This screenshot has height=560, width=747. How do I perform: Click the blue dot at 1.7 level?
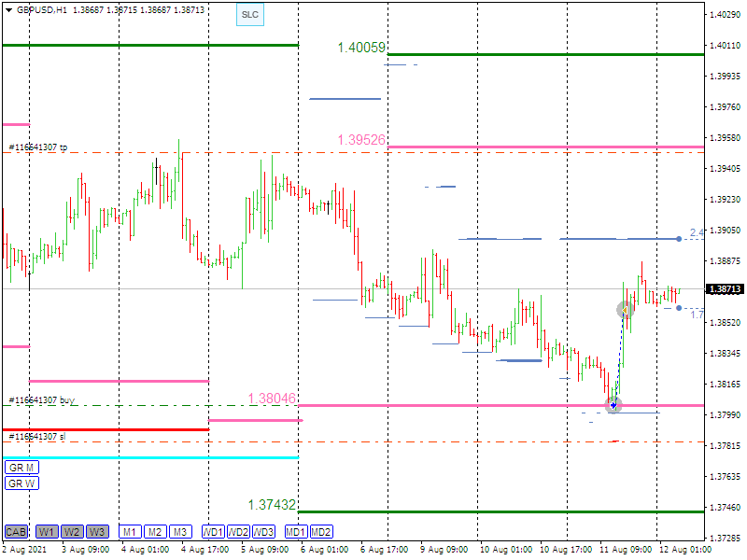tap(679, 308)
